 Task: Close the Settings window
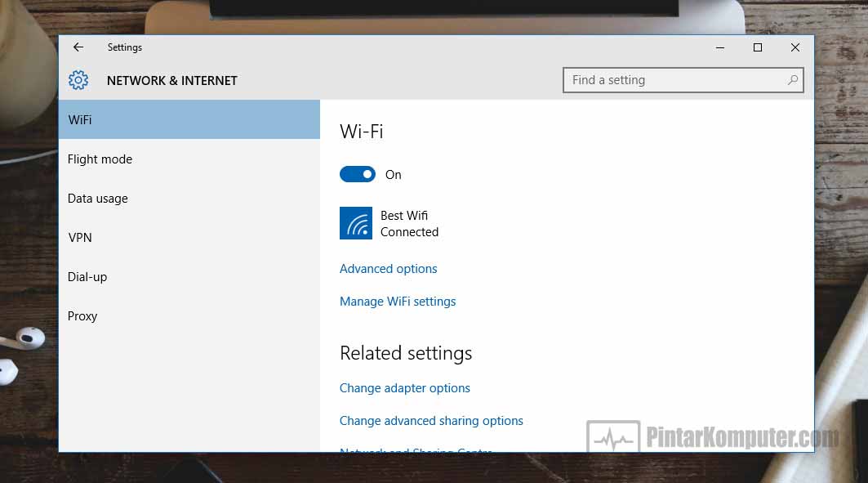(x=795, y=47)
